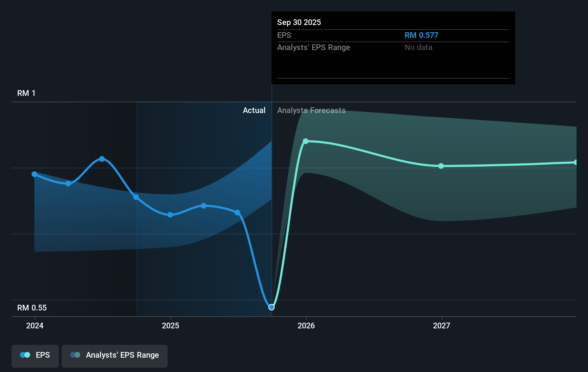Viewport: 588px width, 372px height.
Task: Click the first 2024 EPS data point
Action: click(34, 174)
